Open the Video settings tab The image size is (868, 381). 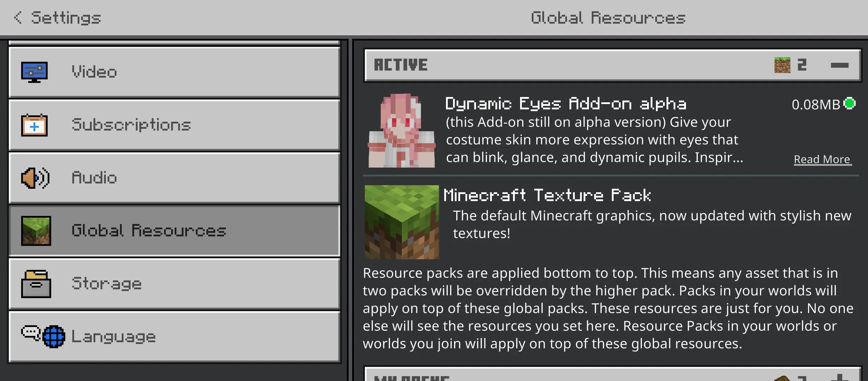pos(174,72)
